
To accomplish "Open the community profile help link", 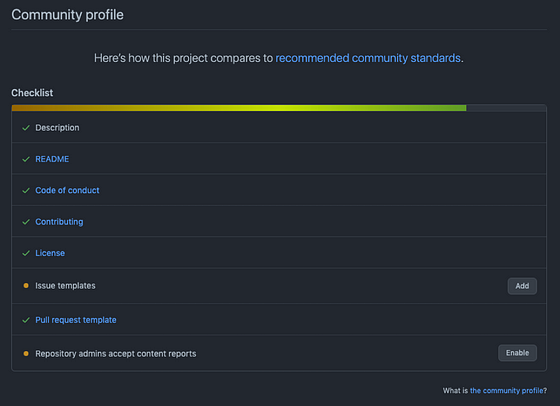I will [x=507, y=391].
